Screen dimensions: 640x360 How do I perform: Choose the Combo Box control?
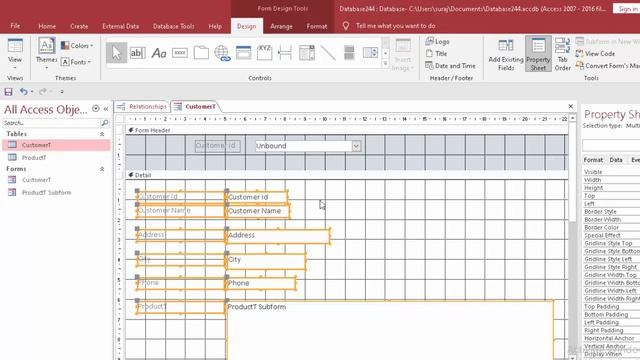click(x=307, y=53)
